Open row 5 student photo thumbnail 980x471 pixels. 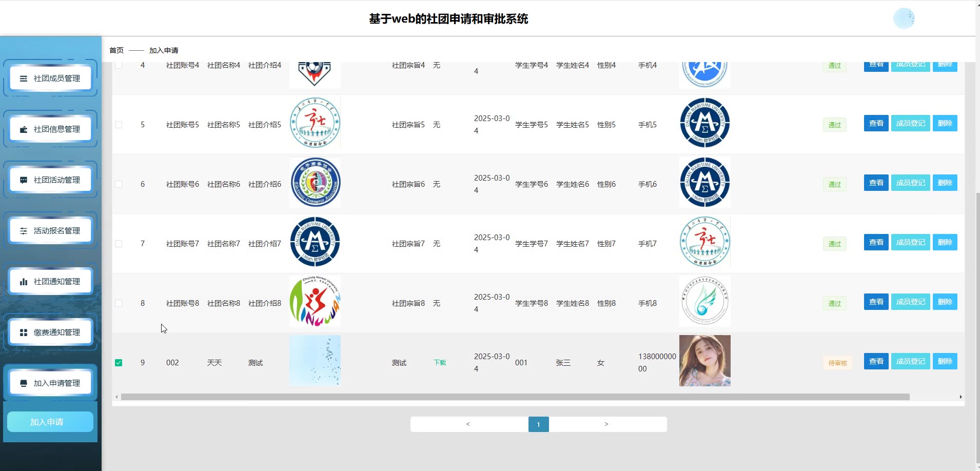click(x=705, y=123)
